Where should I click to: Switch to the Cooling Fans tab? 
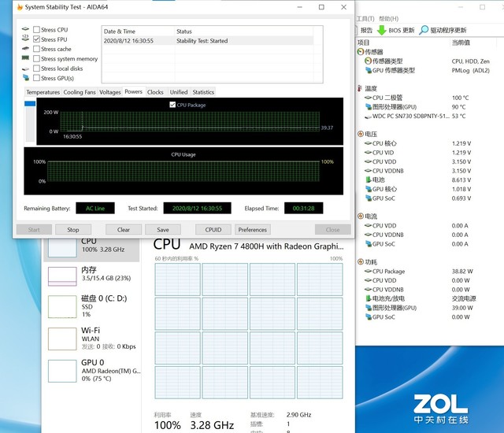(x=80, y=92)
